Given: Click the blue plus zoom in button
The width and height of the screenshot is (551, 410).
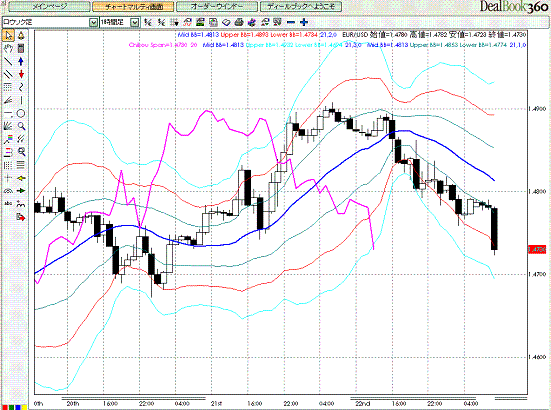Looking at the screenshot, I should click(x=304, y=22).
